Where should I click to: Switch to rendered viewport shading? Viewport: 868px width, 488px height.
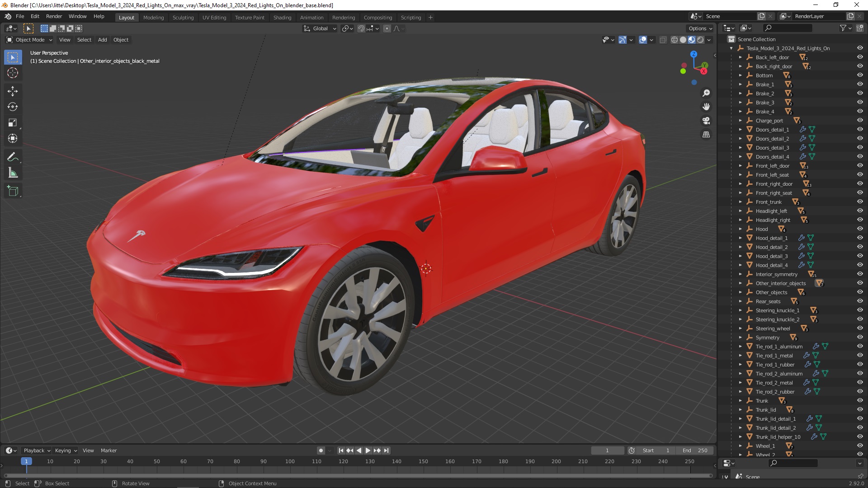click(700, 40)
